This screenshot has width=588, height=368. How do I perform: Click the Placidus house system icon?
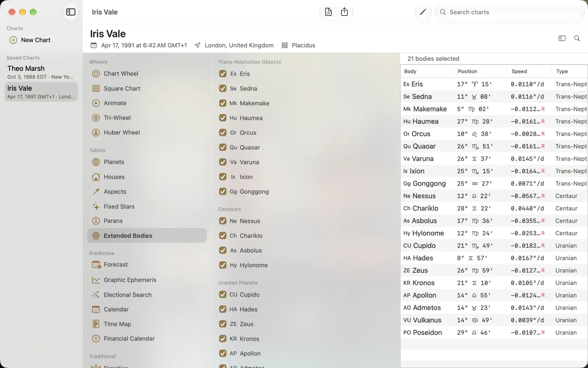click(284, 45)
